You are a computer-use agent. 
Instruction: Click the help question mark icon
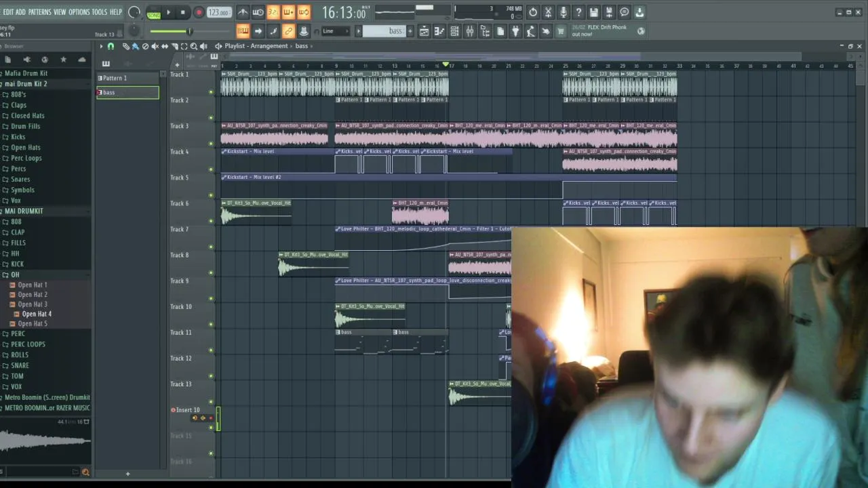[578, 12]
